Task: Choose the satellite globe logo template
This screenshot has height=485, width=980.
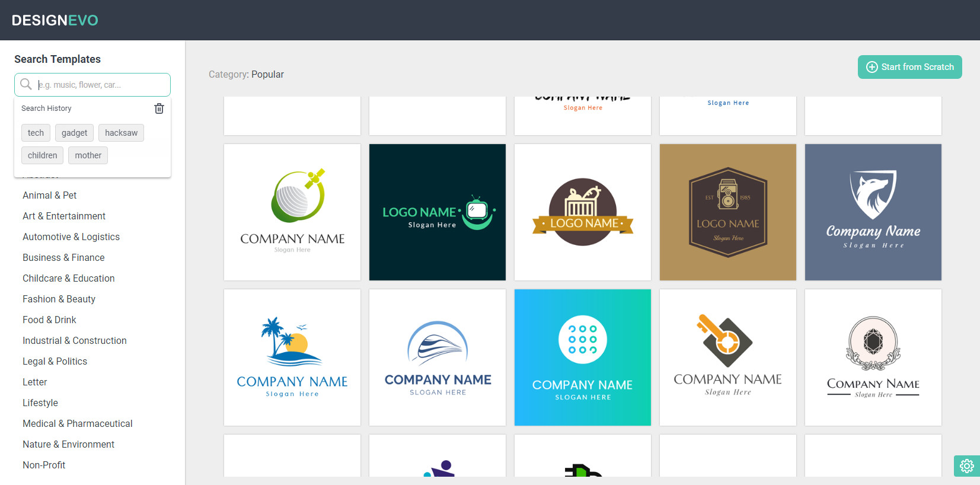Action: (x=292, y=212)
